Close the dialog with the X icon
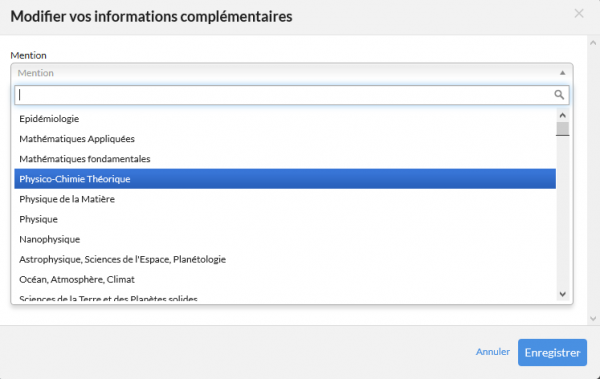The width and height of the screenshot is (600, 379). pos(579,13)
